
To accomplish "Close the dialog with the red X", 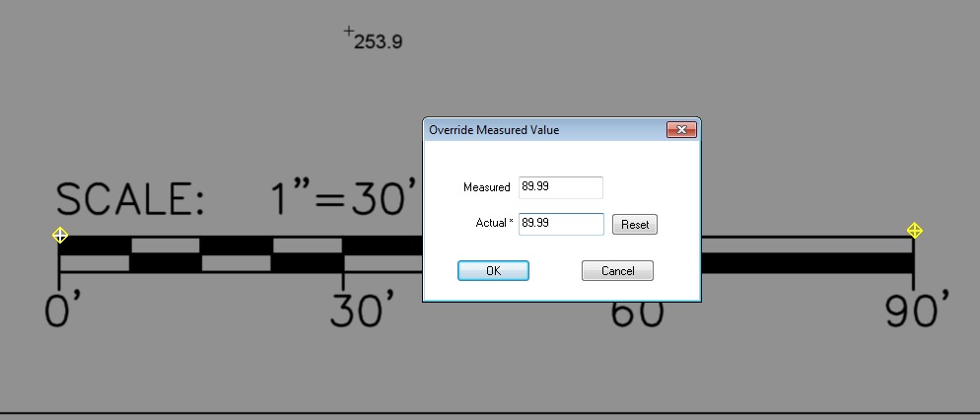I will pos(681,130).
